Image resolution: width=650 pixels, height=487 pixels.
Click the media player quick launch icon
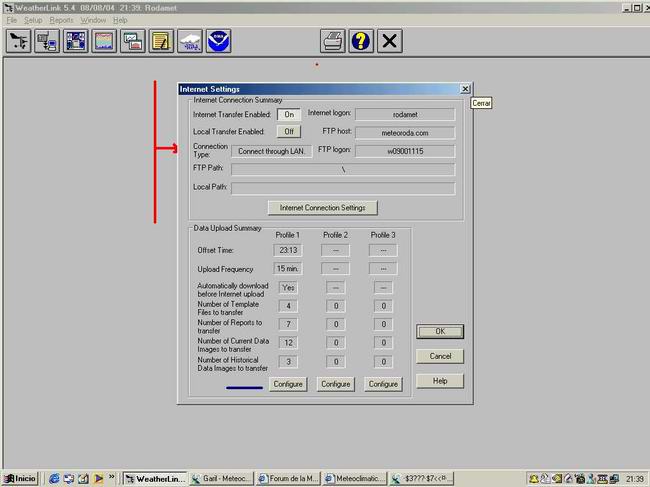(x=98, y=479)
